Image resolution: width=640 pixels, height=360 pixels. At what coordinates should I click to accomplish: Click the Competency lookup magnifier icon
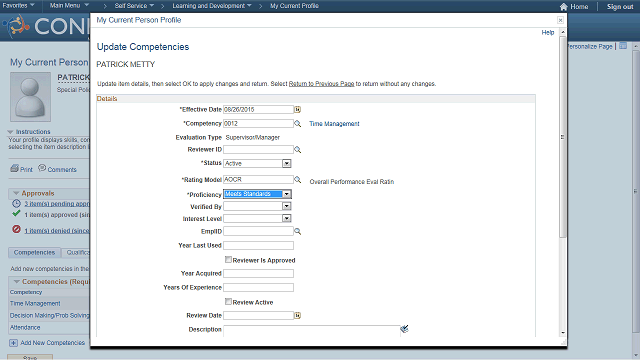tap(298, 124)
